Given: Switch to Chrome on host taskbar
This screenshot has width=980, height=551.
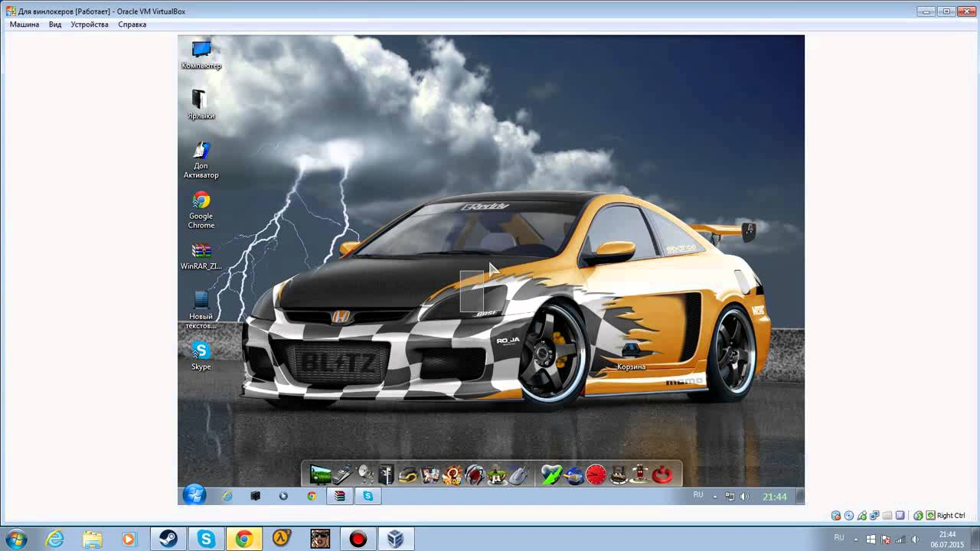Looking at the screenshot, I should pyautogui.click(x=244, y=539).
